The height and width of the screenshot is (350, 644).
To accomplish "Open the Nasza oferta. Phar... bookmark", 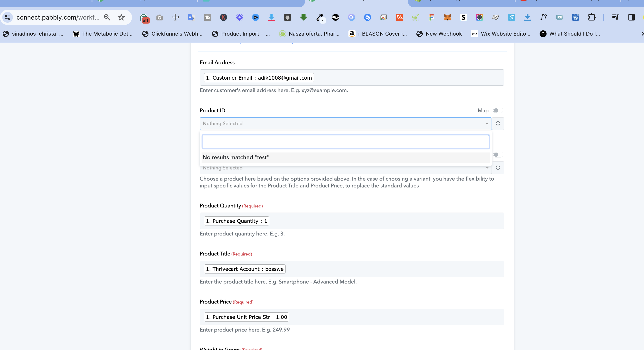I will (x=310, y=34).
